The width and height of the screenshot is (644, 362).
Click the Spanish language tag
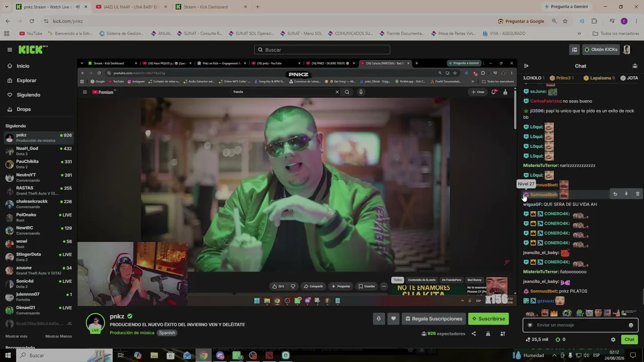pyautogui.click(x=167, y=333)
